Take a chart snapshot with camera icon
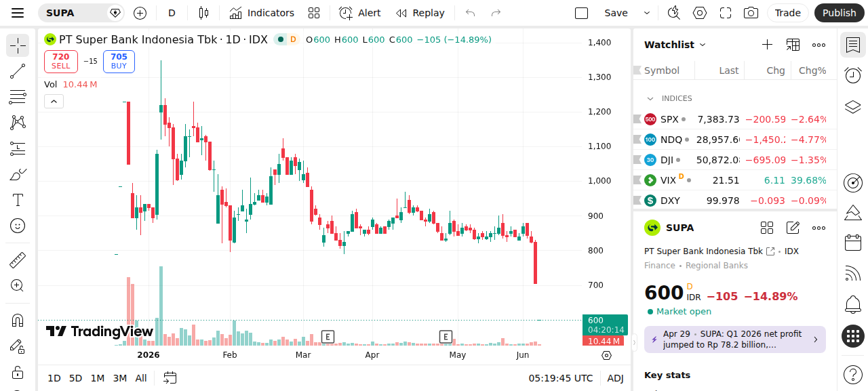 751,13
